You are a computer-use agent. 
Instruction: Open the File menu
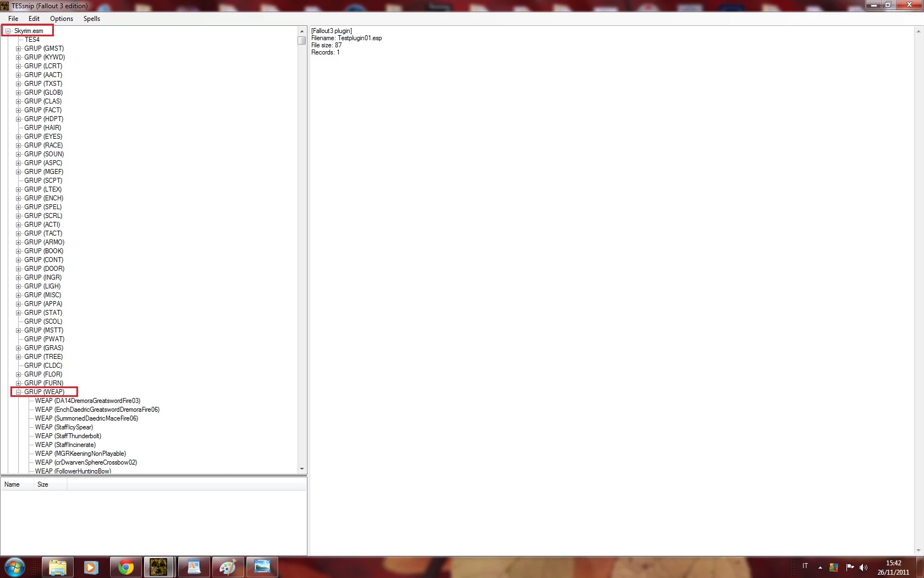click(13, 19)
